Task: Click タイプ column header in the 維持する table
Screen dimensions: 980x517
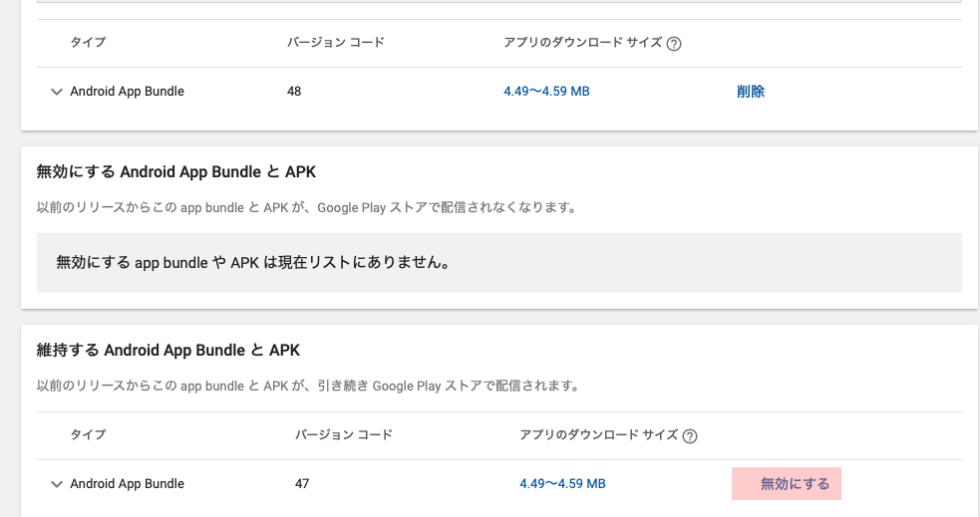Action: [x=88, y=435]
